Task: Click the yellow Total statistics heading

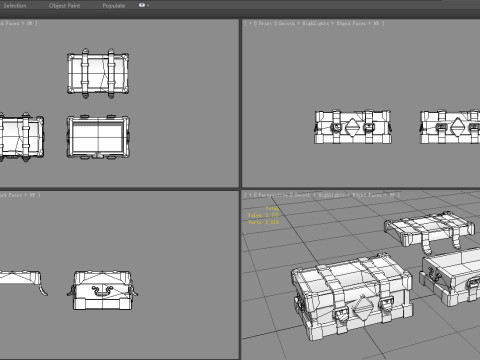Action: coord(272,208)
